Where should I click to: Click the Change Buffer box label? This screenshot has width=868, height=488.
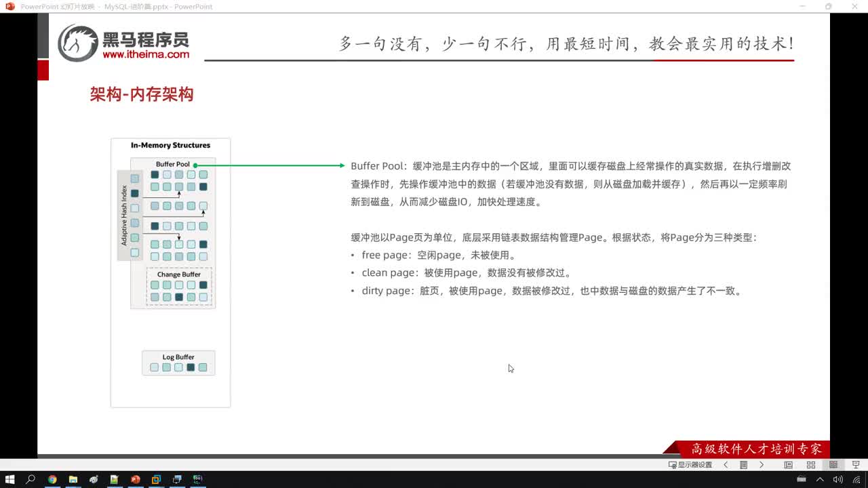pyautogui.click(x=179, y=274)
